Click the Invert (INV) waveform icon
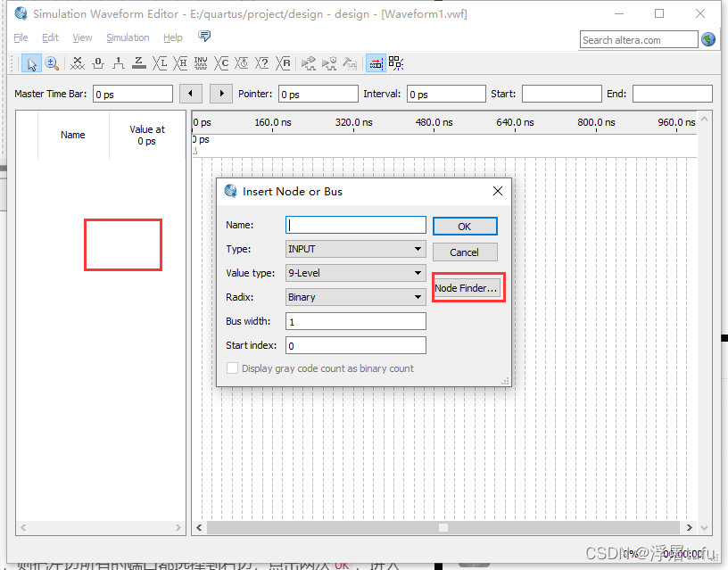The image size is (728, 570). tap(201, 63)
